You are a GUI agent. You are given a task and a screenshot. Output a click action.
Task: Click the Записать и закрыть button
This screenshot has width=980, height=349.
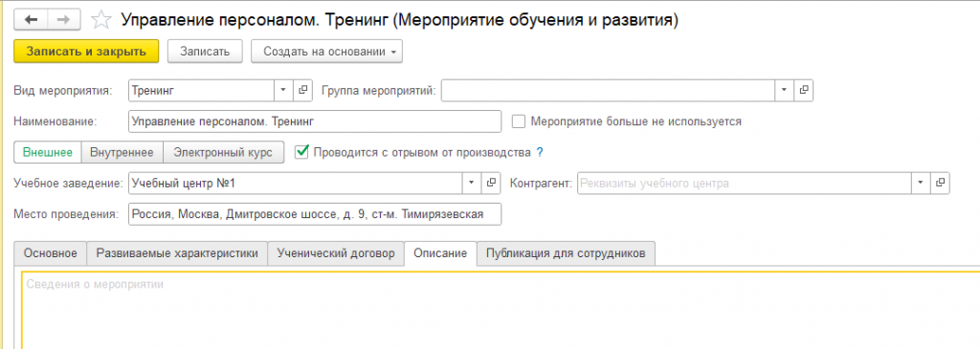[x=86, y=52]
